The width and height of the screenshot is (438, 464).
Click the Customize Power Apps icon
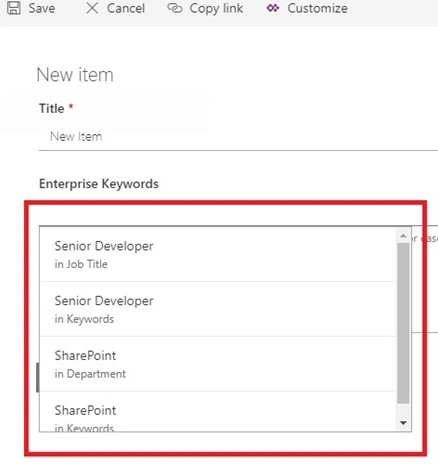pyautogui.click(x=273, y=8)
